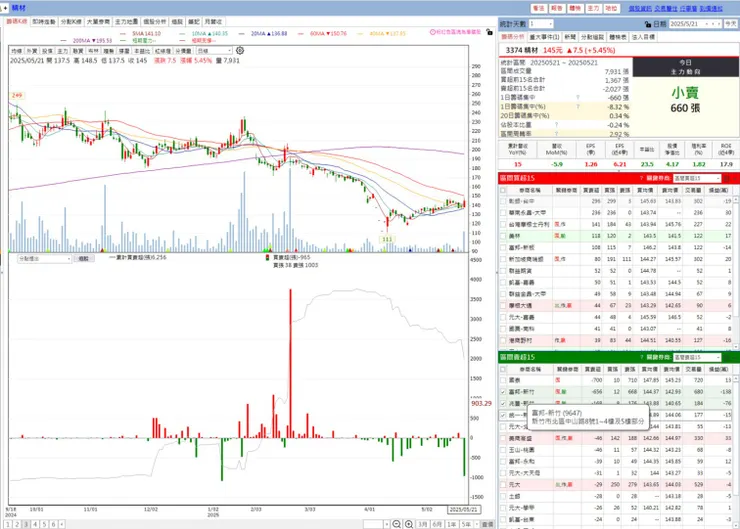Tick the sell-list header select-all checkbox
Viewport: 740px width, 529px height.
tap(503, 369)
